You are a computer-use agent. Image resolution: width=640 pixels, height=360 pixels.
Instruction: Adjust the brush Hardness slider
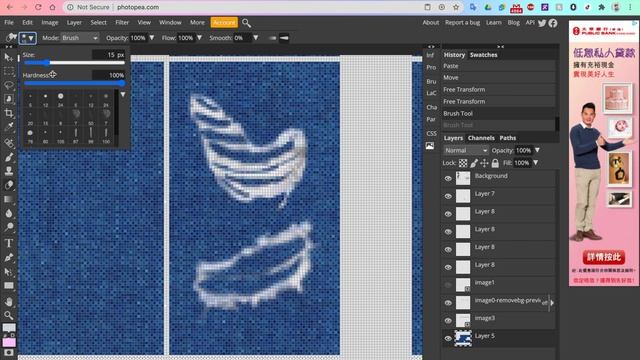74,83
